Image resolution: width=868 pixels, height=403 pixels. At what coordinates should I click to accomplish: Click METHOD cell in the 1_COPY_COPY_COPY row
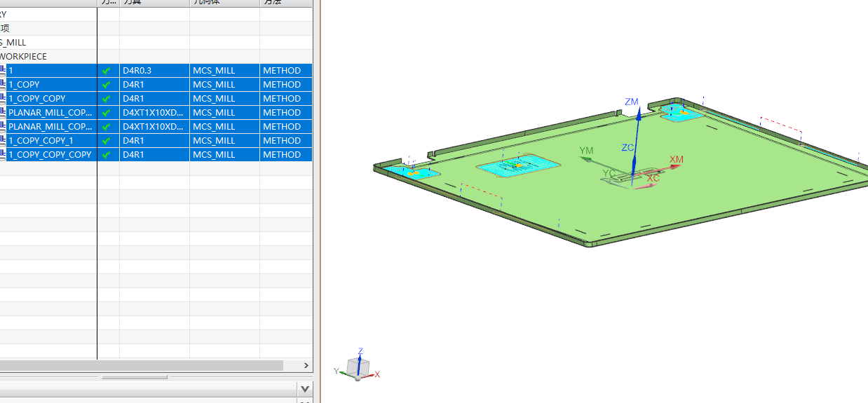[x=286, y=155]
